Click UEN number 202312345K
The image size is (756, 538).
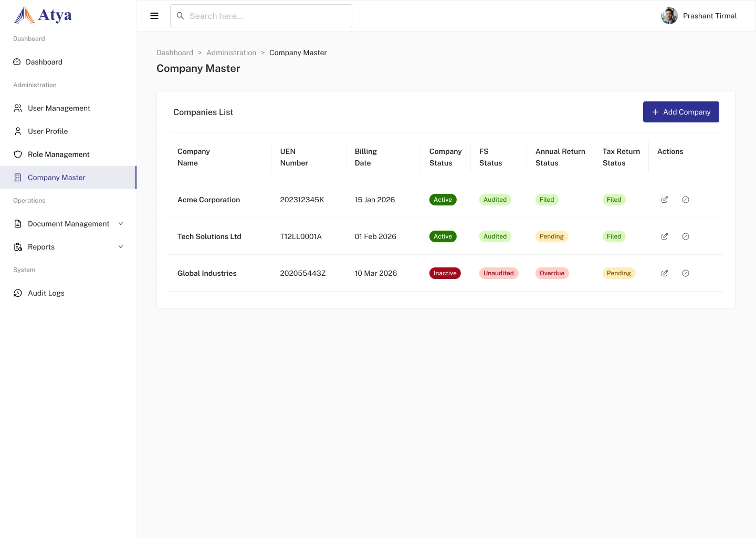(302, 200)
